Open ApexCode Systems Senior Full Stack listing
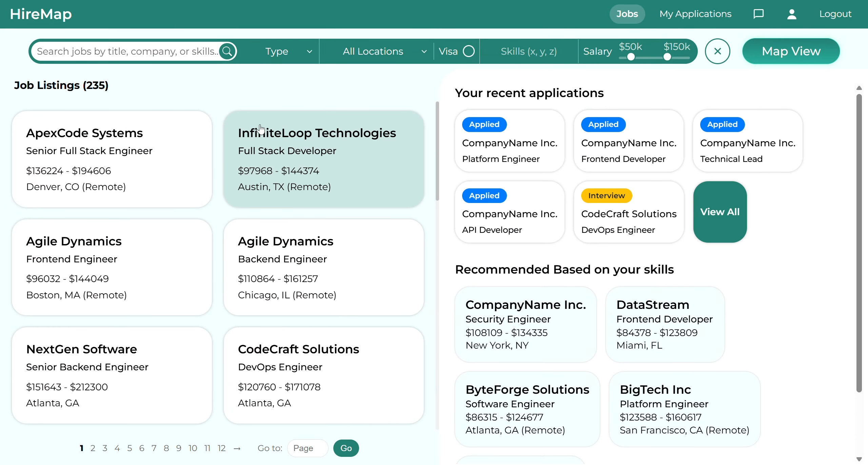The image size is (868, 465). coord(112,159)
